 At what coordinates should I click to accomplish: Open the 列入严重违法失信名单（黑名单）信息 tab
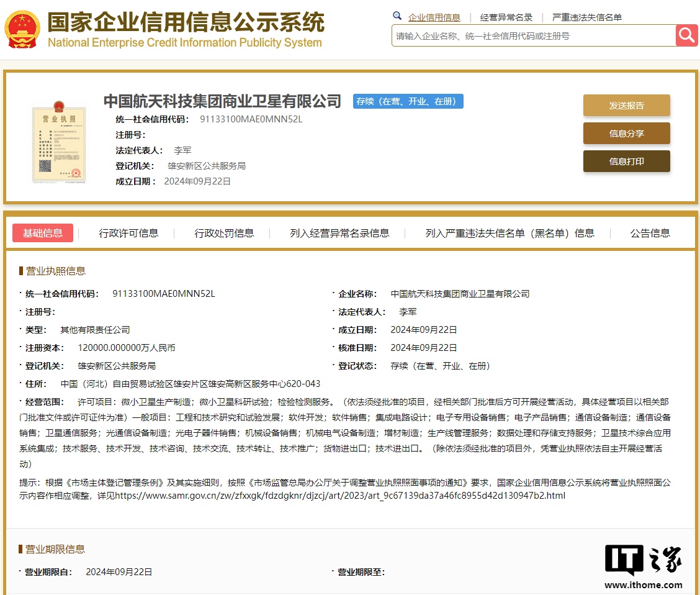[510, 233]
